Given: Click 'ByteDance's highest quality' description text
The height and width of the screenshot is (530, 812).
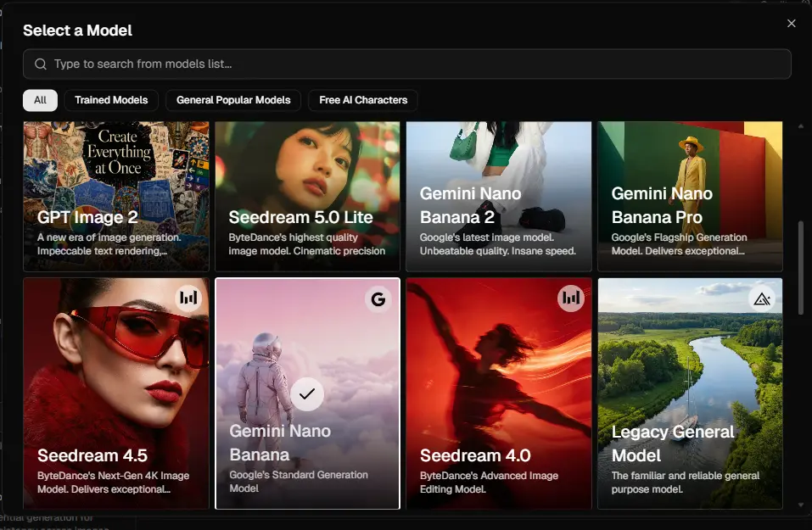Looking at the screenshot, I should click(x=307, y=244).
